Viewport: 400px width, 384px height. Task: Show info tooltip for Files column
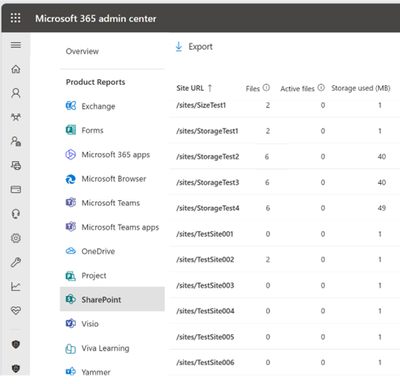point(266,88)
